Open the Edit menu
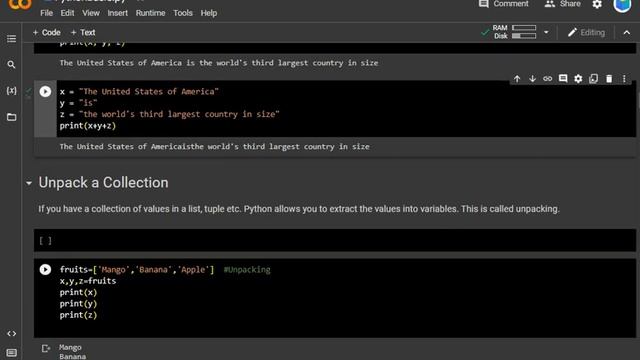640x360 pixels. coord(67,13)
